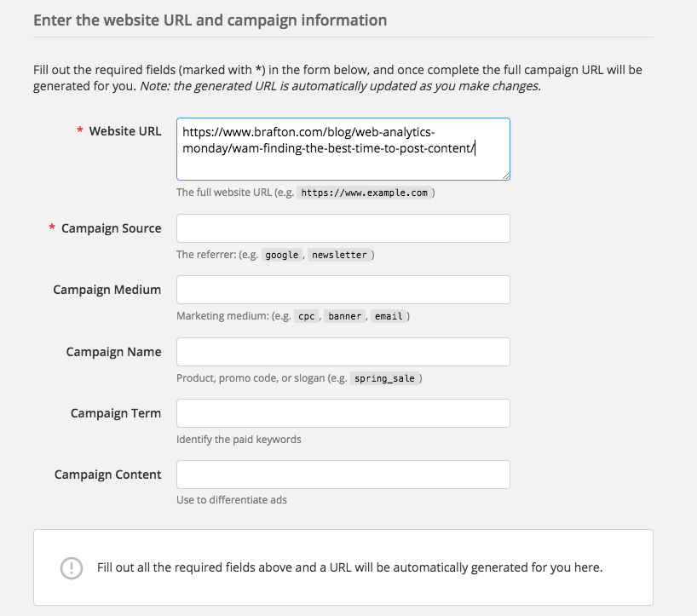Select the Campaign Medium input box
This screenshot has width=697, height=616.
tap(343, 290)
